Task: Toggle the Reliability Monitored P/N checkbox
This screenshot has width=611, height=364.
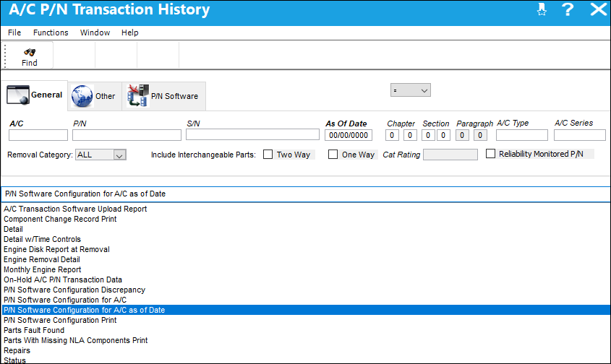Action: (490, 153)
